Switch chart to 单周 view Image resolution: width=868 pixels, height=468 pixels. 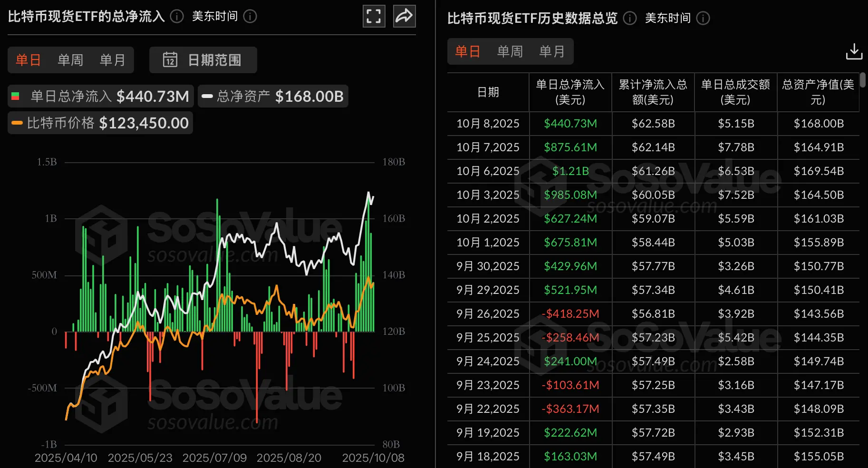pyautogui.click(x=70, y=60)
